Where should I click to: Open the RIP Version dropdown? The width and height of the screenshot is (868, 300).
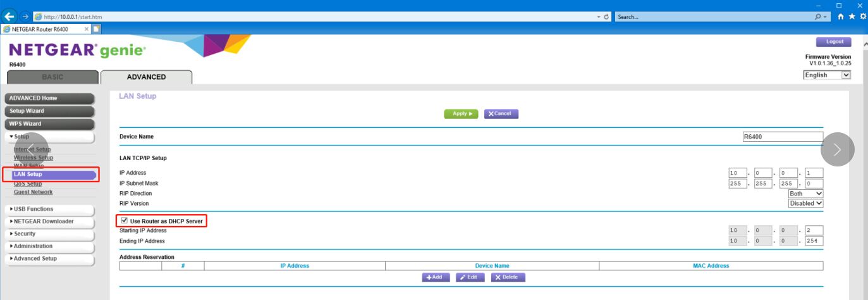(x=805, y=203)
